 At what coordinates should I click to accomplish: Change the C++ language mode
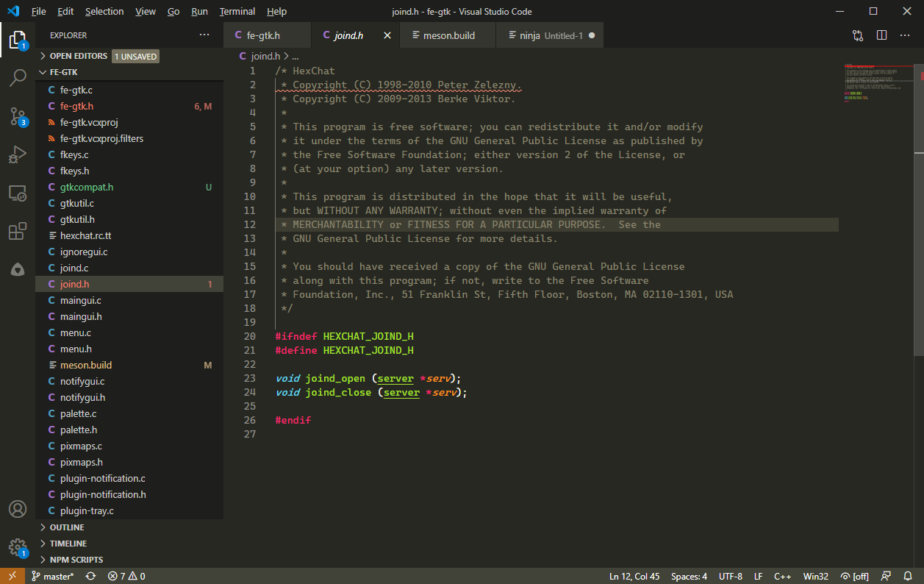coord(782,576)
